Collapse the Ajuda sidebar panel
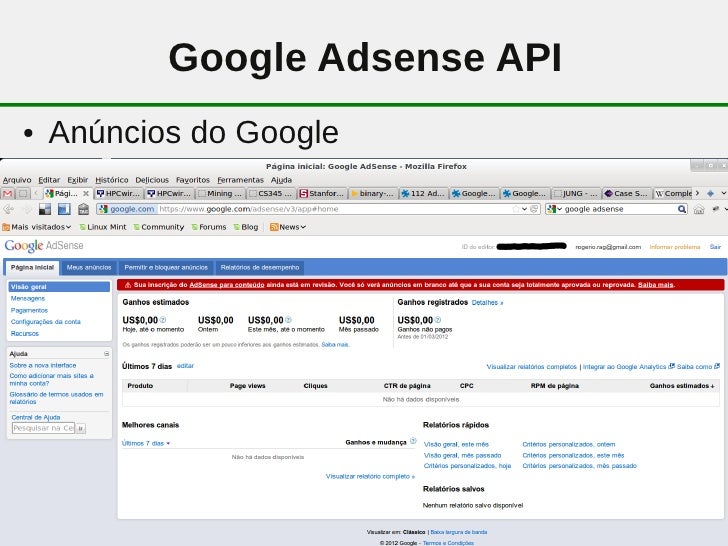The width and height of the screenshot is (728, 546). 106,354
